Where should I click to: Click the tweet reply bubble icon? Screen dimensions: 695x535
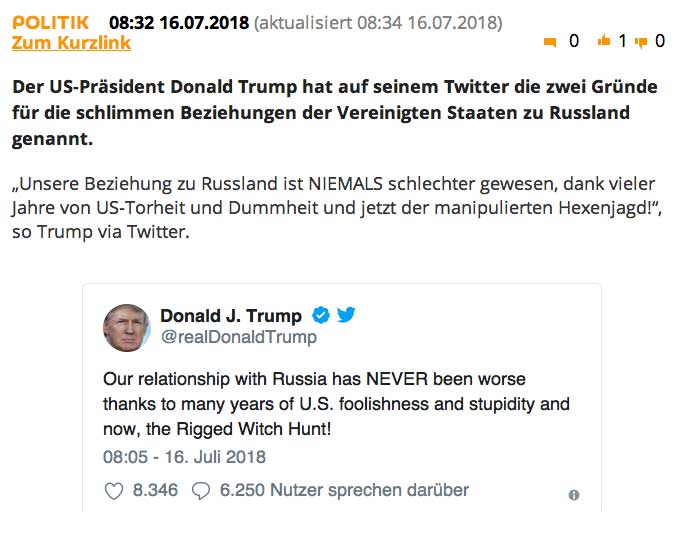[x=201, y=490]
